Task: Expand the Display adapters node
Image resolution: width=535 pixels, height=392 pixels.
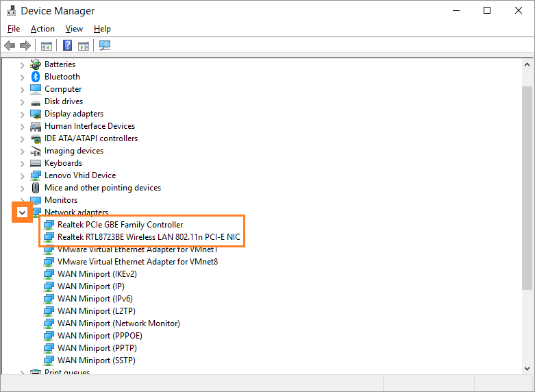Action: pyautogui.click(x=22, y=114)
